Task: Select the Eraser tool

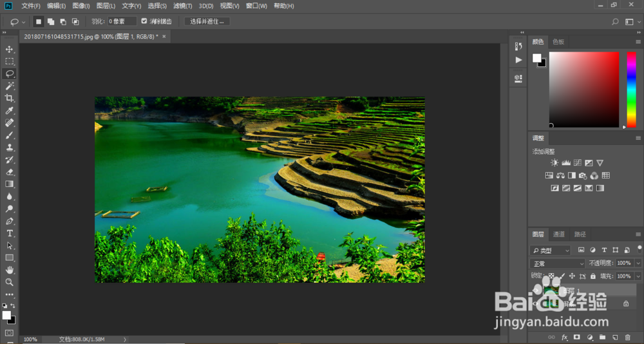Action: 9,172
